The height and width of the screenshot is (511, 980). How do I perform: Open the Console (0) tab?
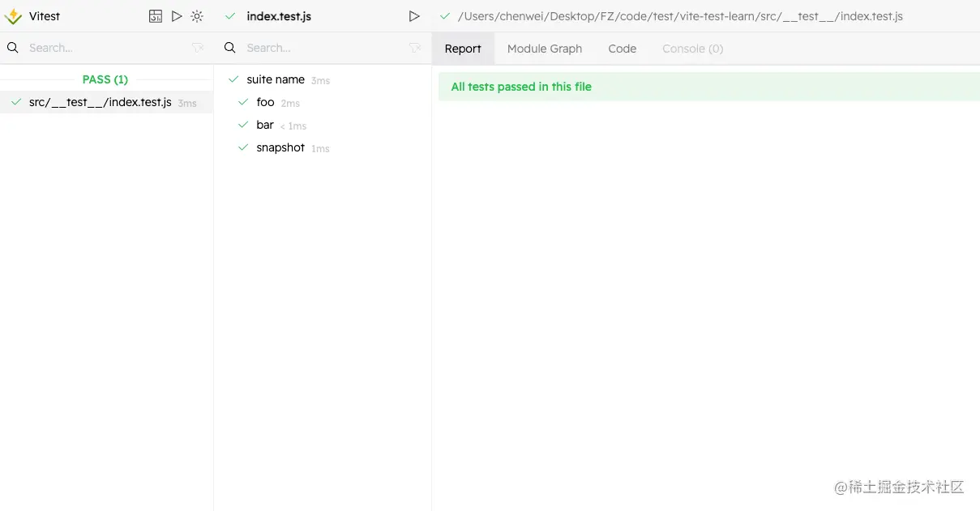click(692, 49)
